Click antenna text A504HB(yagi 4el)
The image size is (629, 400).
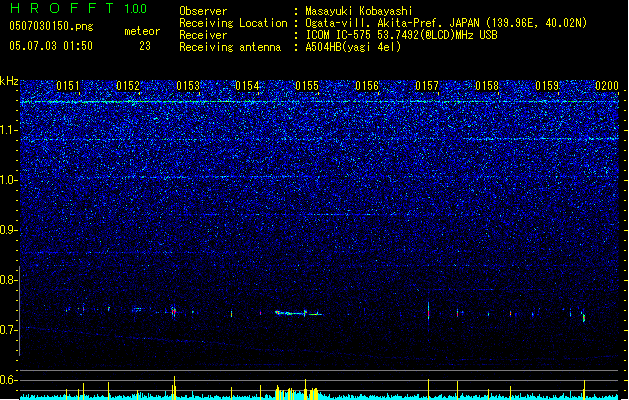tap(353, 47)
